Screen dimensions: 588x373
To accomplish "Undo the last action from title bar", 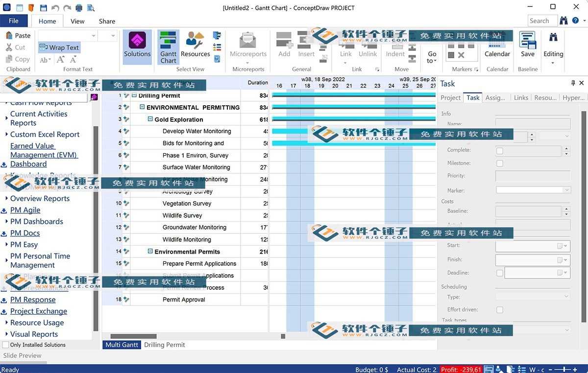I will click(55, 8).
